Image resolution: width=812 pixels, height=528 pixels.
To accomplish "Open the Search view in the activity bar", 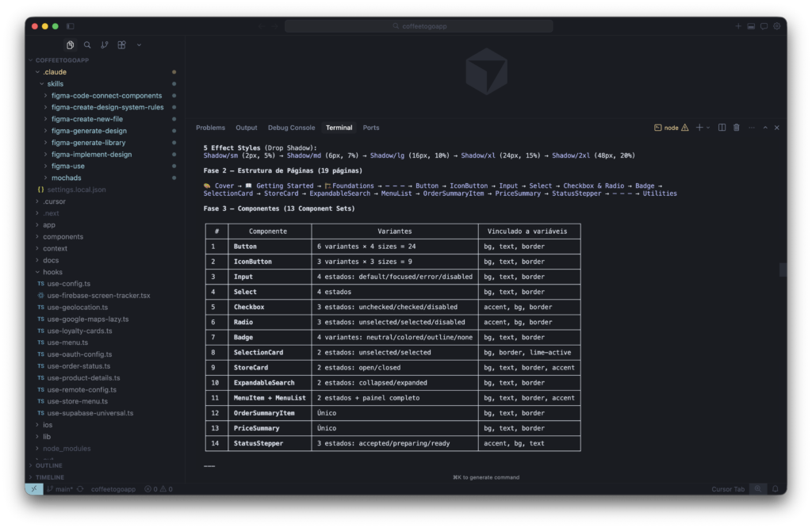I will [87, 45].
